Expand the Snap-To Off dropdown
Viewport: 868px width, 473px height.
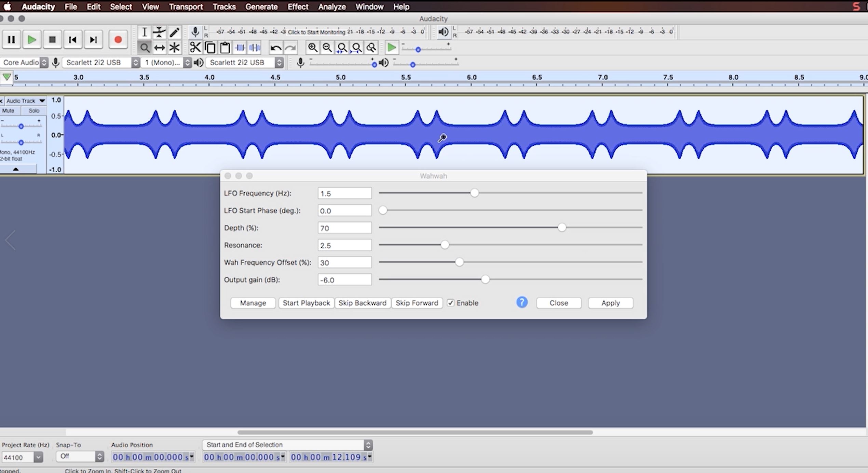(99, 456)
